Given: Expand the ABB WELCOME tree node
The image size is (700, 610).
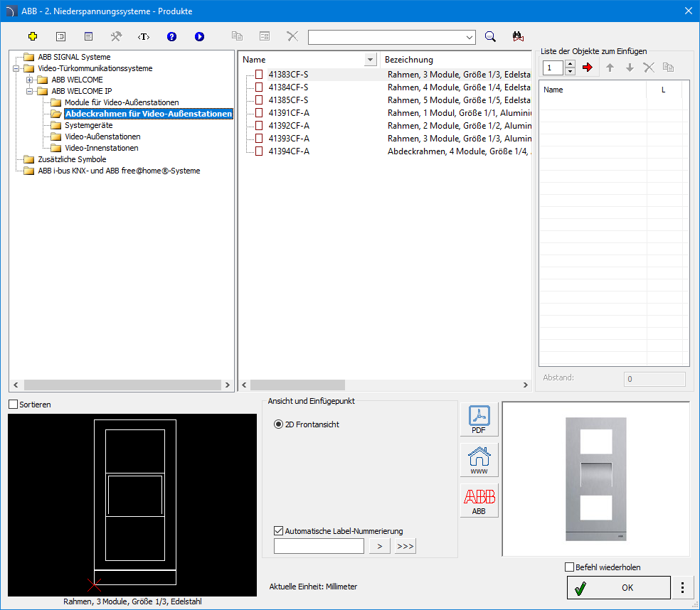Looking at the screenshot, I should 30,80.
